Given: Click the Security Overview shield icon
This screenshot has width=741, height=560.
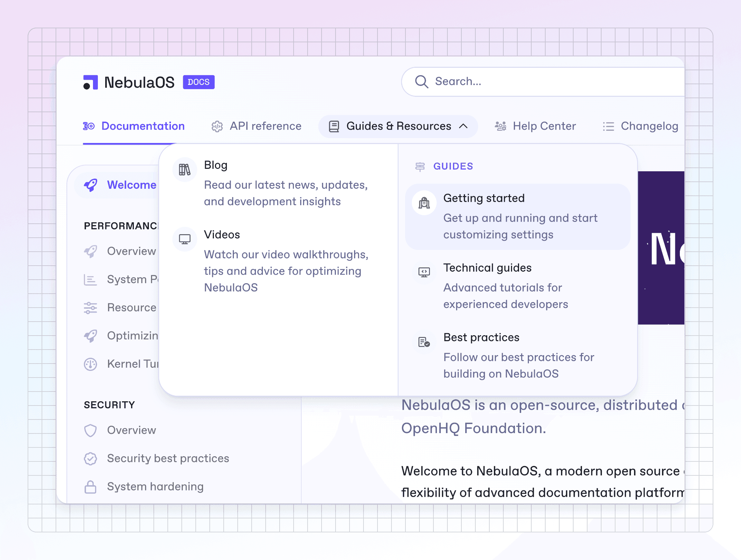Looking at the screenshot, I should click(91, 431).
